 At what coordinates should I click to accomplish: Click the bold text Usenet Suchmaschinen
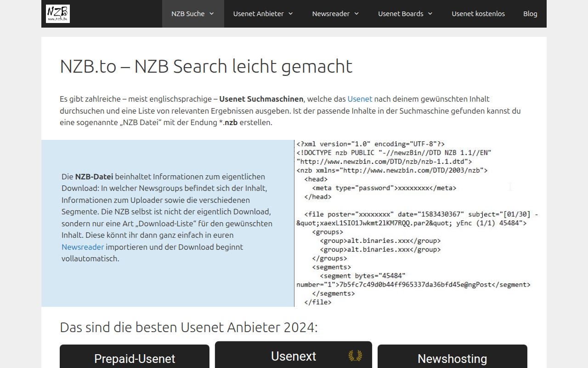click(261, 99)
